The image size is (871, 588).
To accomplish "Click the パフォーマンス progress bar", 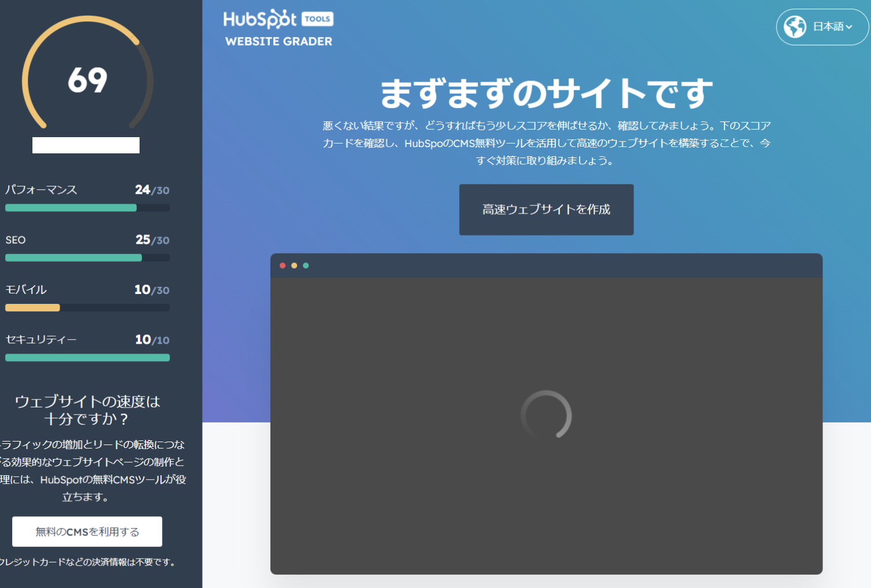I will [87, 208].
